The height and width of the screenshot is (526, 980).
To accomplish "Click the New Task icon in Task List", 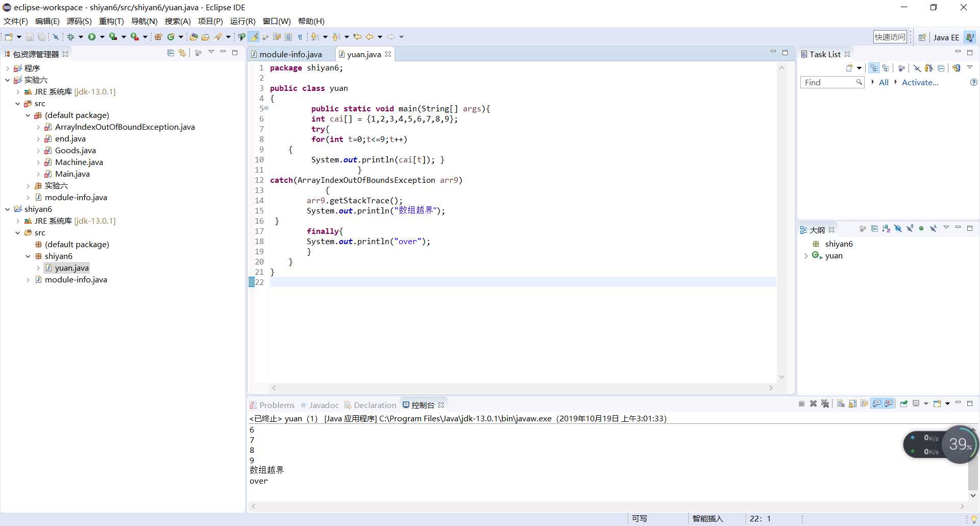I will 849,68.
